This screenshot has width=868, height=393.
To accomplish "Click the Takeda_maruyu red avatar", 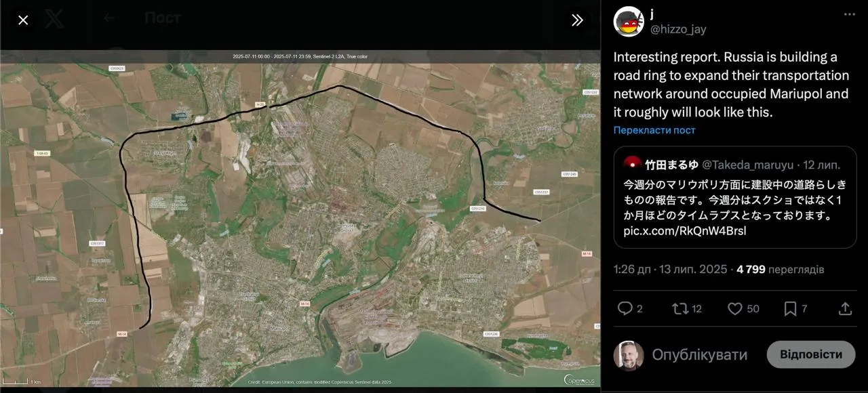I will (x=632, y=164).
